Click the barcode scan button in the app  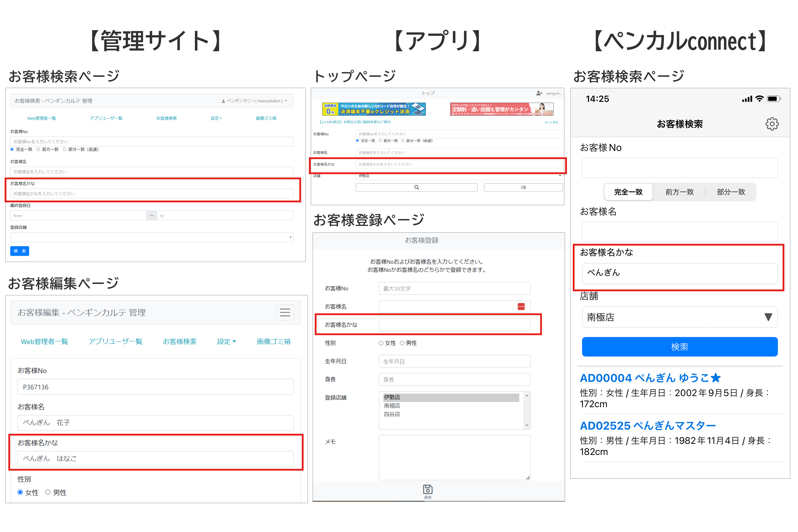(523, 187)
